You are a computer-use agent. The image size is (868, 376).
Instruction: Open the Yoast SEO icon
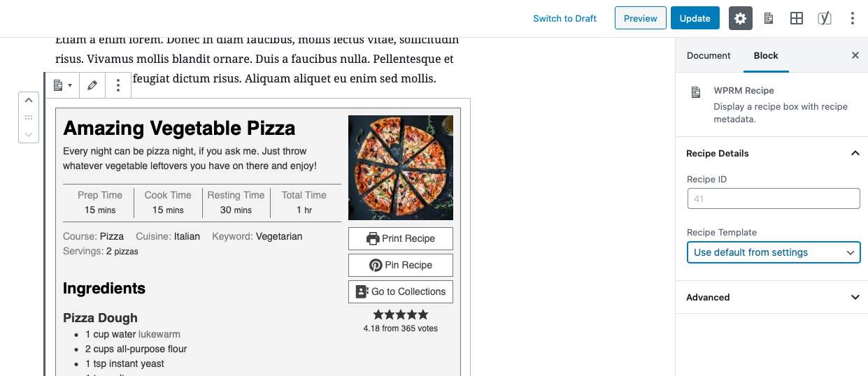825,18
